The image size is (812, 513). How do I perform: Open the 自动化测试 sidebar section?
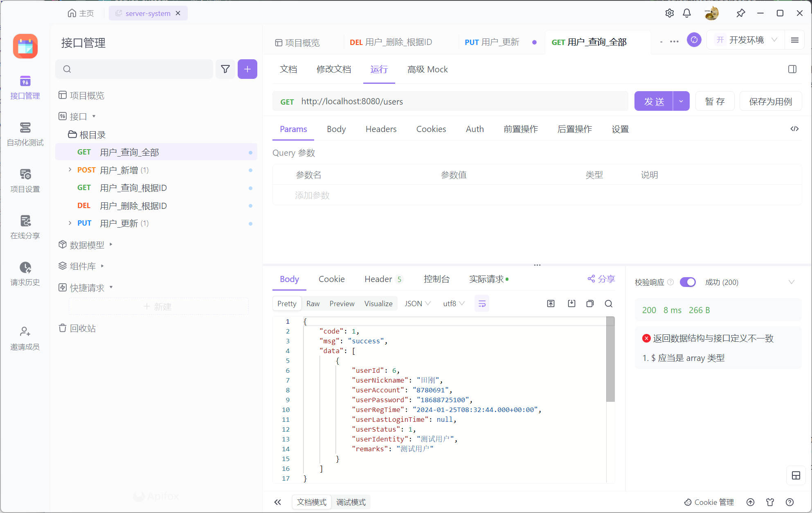[x=25, y=134]
